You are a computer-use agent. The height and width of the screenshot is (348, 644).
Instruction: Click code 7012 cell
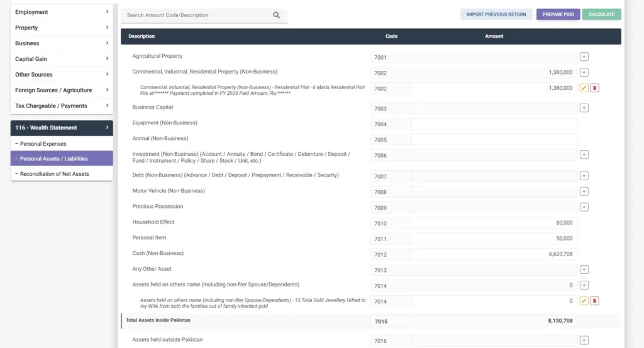coord(391,254)
